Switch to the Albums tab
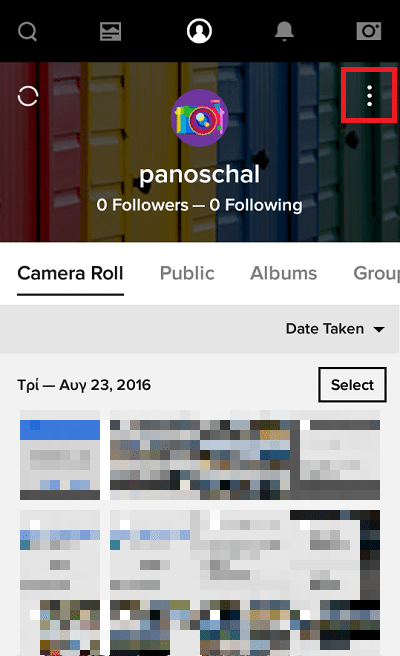Image resolution: width=400 pixels, height=656 pixels. coord(283,273)
